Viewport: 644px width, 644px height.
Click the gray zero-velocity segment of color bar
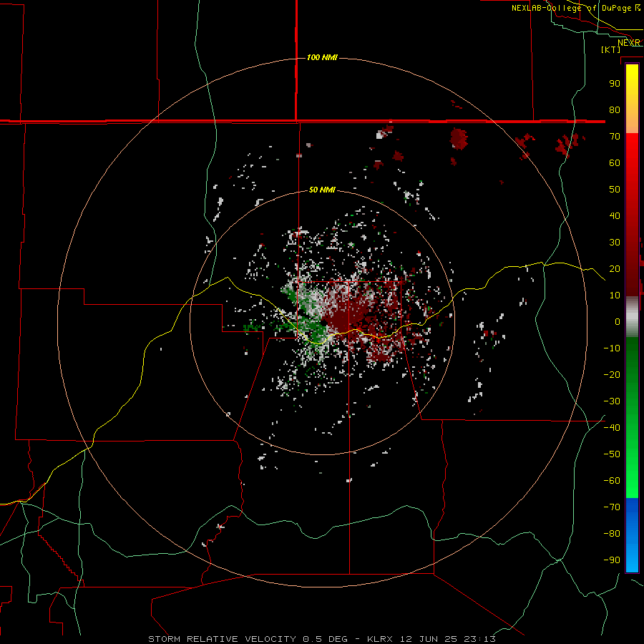click(632, 317)
